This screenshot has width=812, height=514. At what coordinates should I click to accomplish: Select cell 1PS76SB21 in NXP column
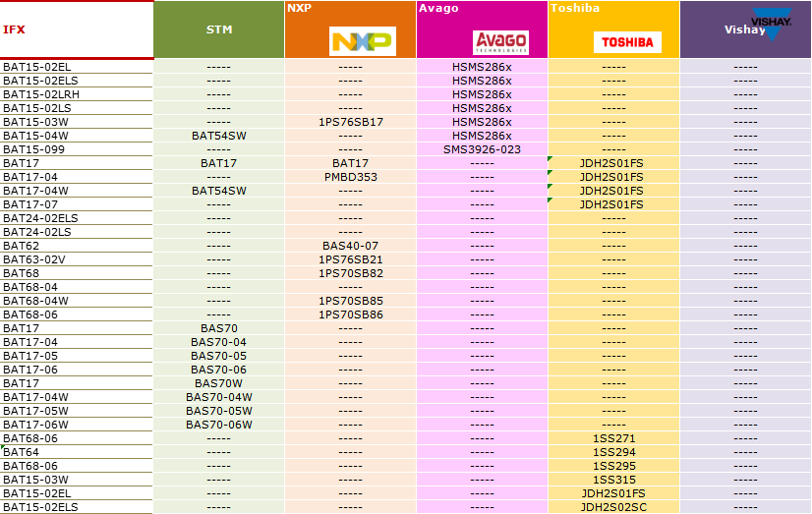tap(351, 259)
